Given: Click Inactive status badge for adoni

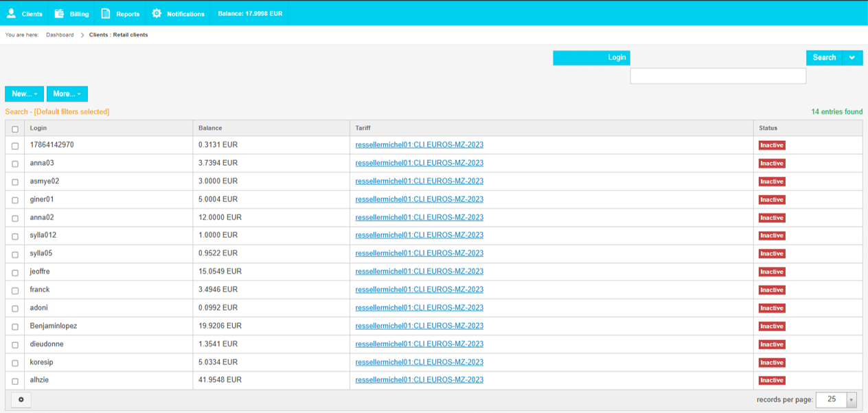Looking at the screenshot, I should [772, 308].
